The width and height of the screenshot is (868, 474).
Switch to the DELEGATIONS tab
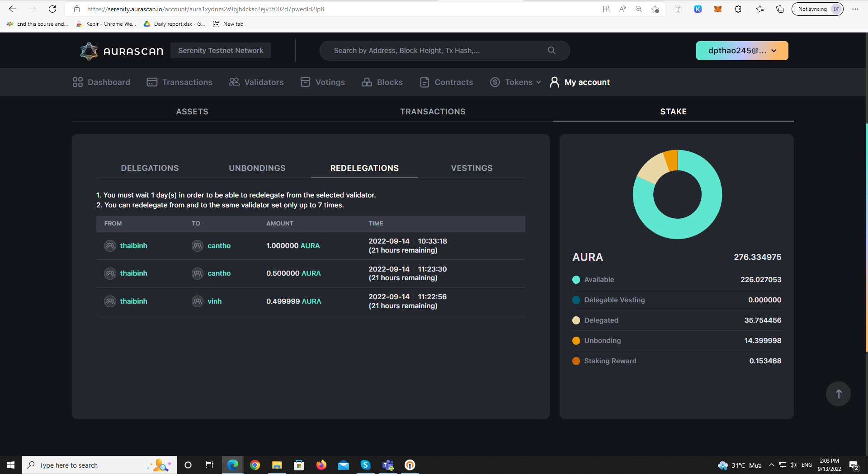(x=150, y=168)
